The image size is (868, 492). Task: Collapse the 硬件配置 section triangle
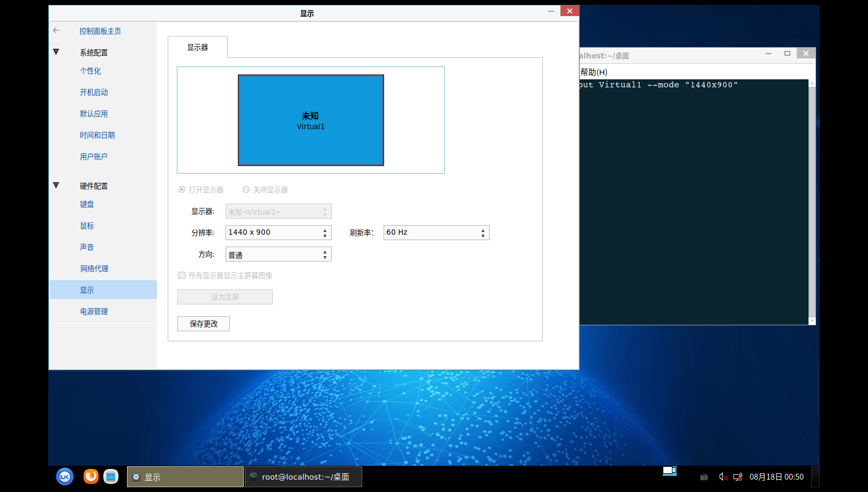[56, 185]
